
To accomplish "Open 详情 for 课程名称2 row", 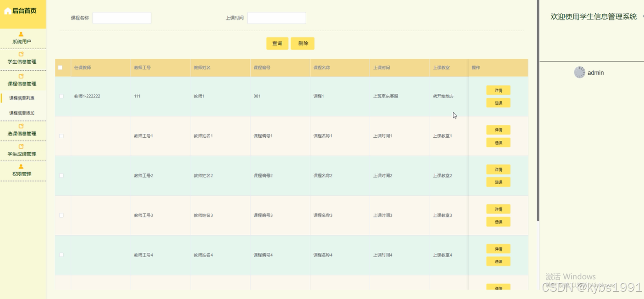I will pyautogui.click(x=498, y=169).
